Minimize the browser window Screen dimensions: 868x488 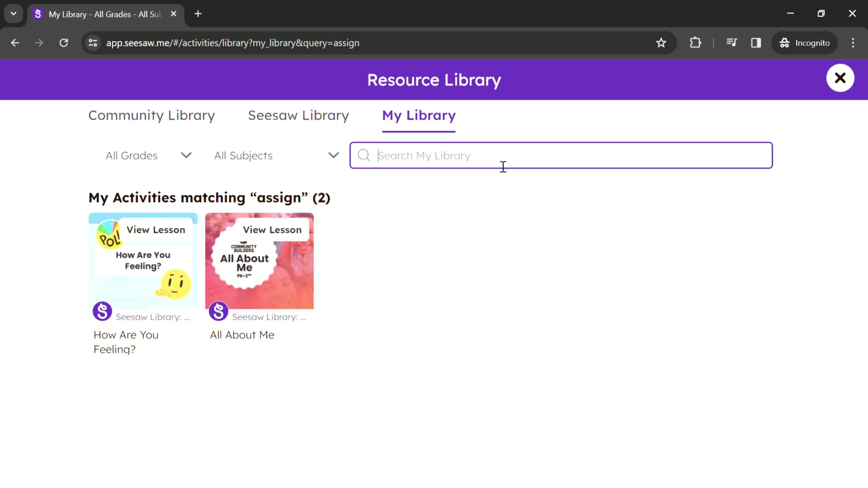pyautogui.click(x=790, y=14)
